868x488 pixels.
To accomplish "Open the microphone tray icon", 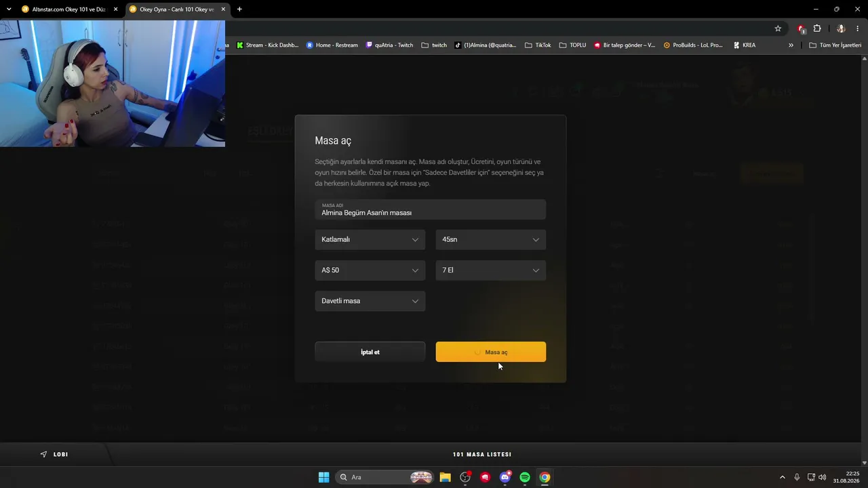I will pos(797,477).
